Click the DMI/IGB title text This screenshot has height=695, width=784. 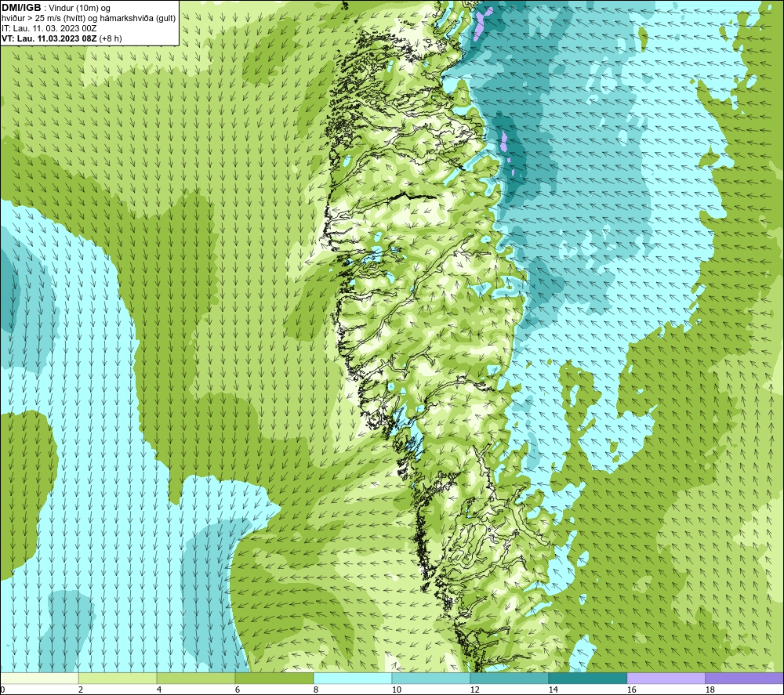[x=21, y=8]
